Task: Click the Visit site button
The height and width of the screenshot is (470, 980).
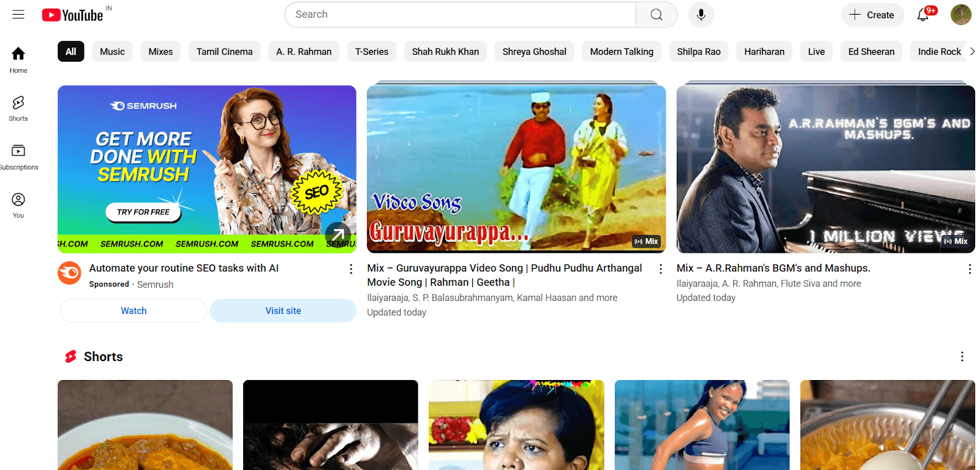Action: point(283,311)
